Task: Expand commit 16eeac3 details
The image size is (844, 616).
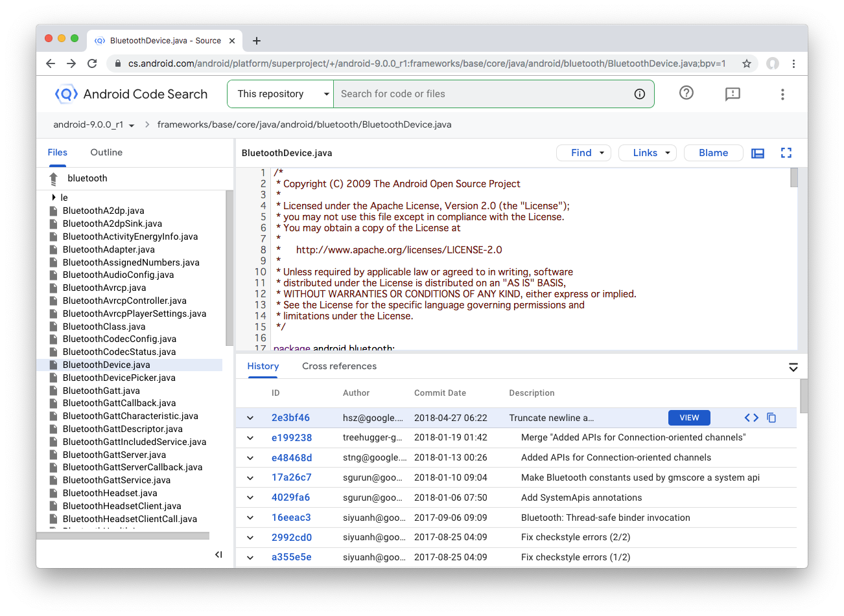Action: click(x=250, y=518)
